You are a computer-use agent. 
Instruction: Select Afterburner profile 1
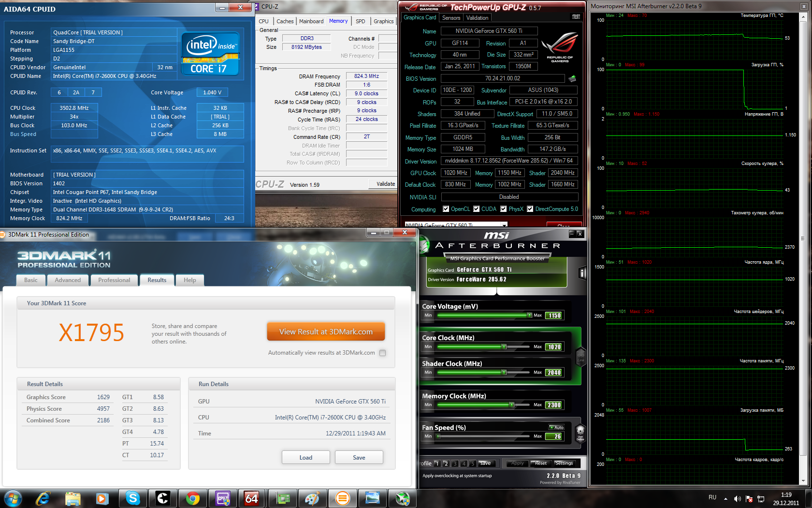(436, 463)
